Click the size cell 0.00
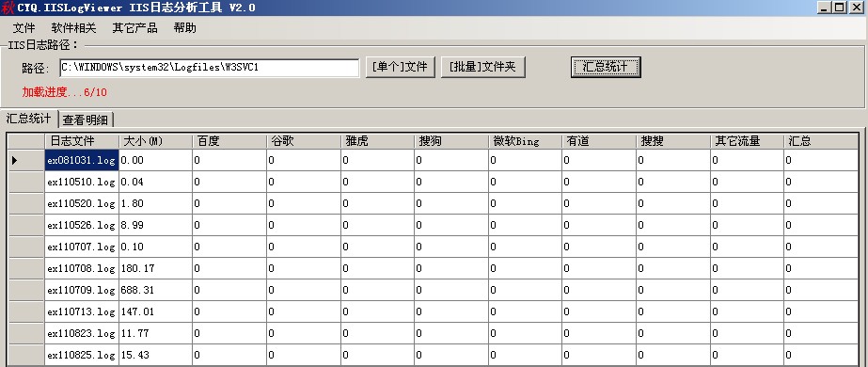868x367 pixels. pos(155,160)
